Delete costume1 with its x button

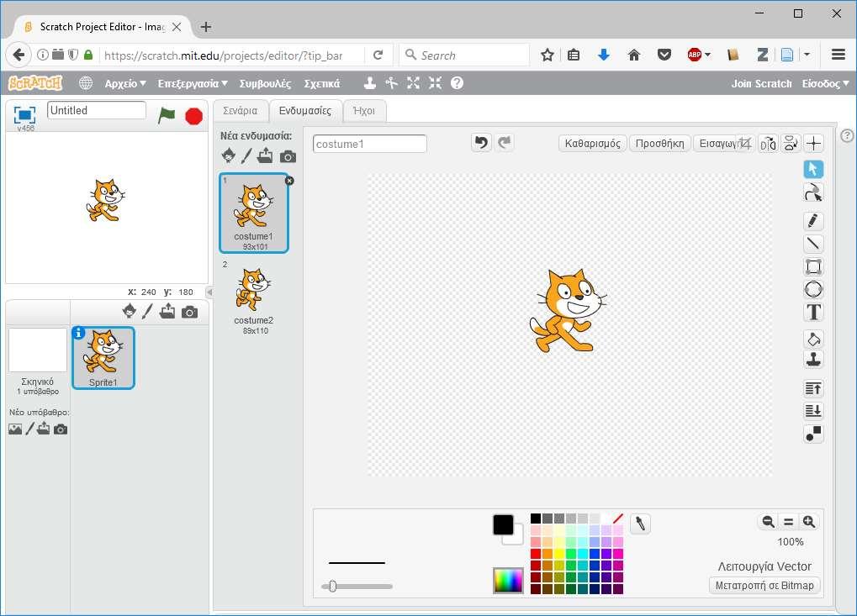click(289, 181)
